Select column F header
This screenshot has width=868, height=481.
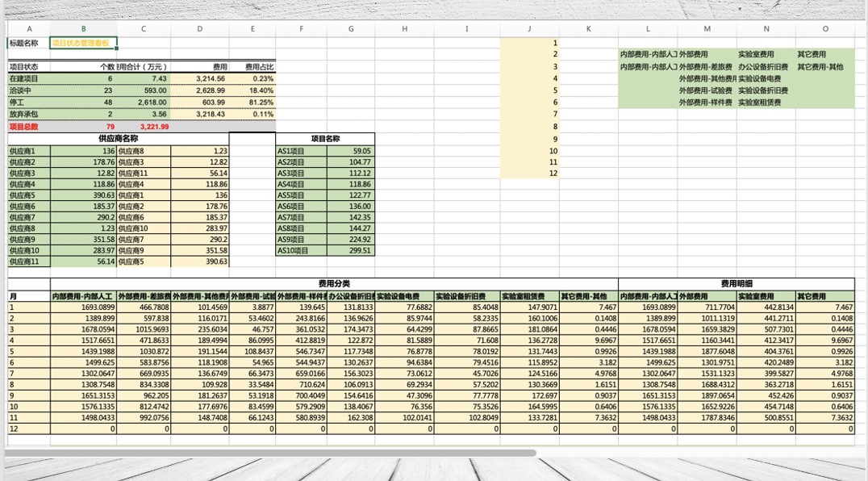[x=301, y=29]
